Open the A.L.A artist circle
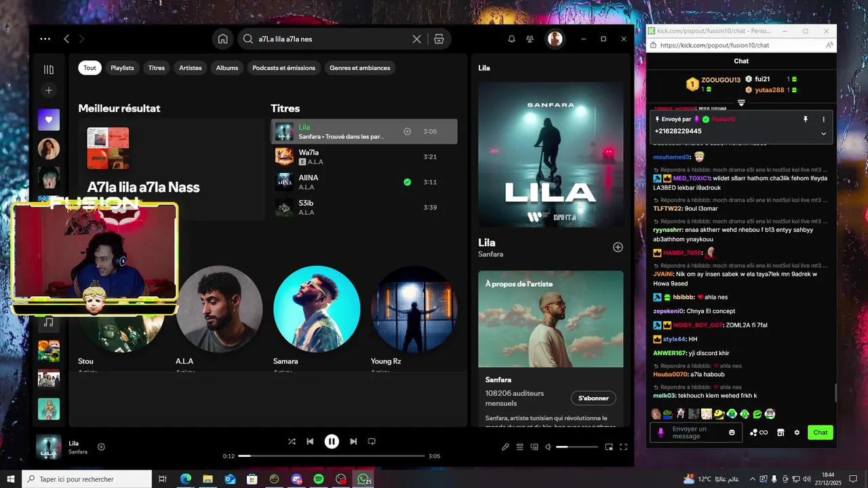Image resolution: width=868 pixels, height=488 pixels. point(219,309)
